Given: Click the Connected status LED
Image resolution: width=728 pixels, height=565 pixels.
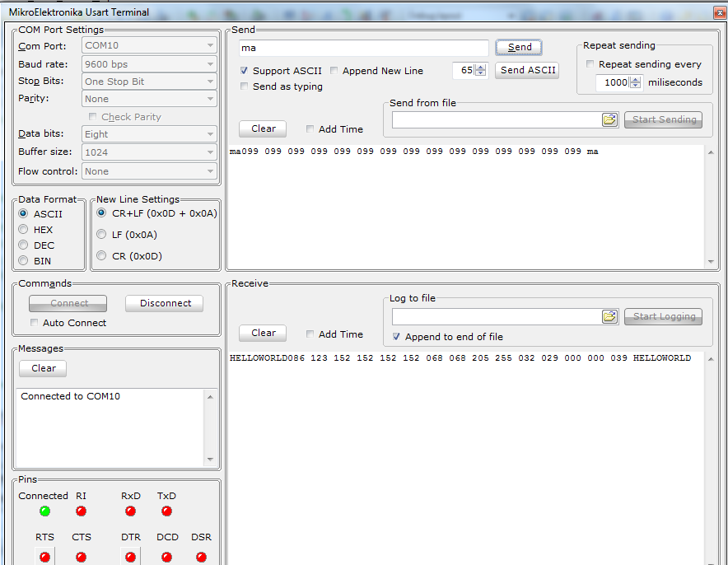Looking at the screenshot, I should coord(45,511).
